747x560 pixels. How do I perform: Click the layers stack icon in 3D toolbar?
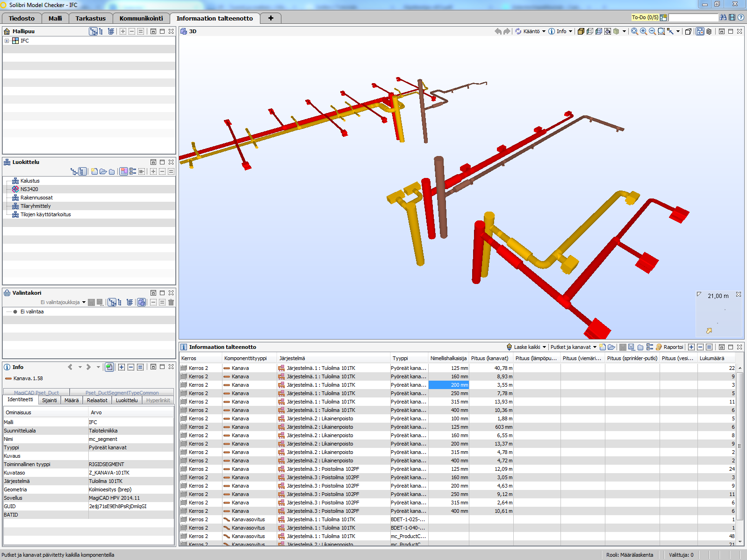point(709,31)
